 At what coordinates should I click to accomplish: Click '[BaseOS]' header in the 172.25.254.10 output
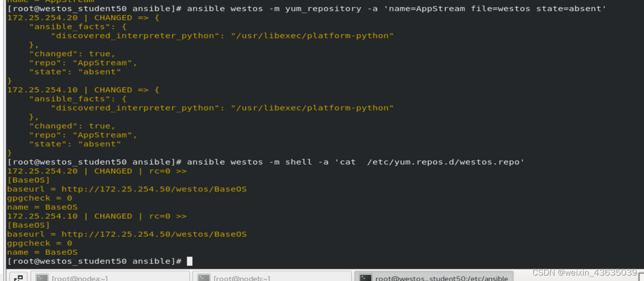[x=28, y=225]
